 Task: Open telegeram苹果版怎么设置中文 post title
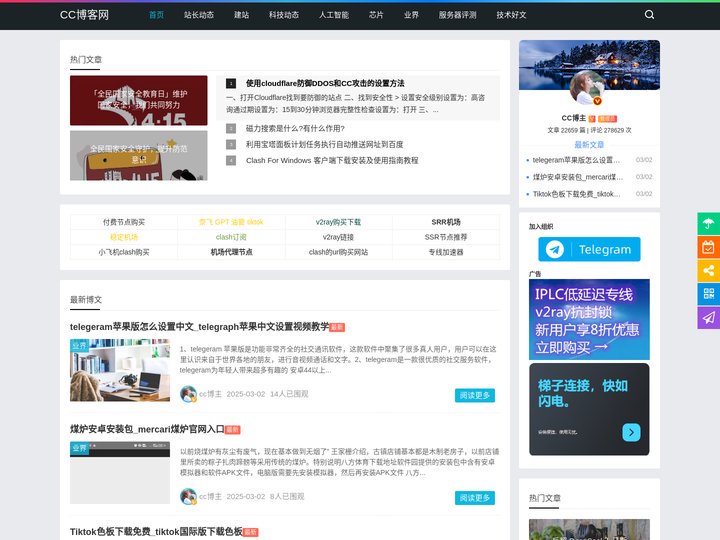point(199,327)
